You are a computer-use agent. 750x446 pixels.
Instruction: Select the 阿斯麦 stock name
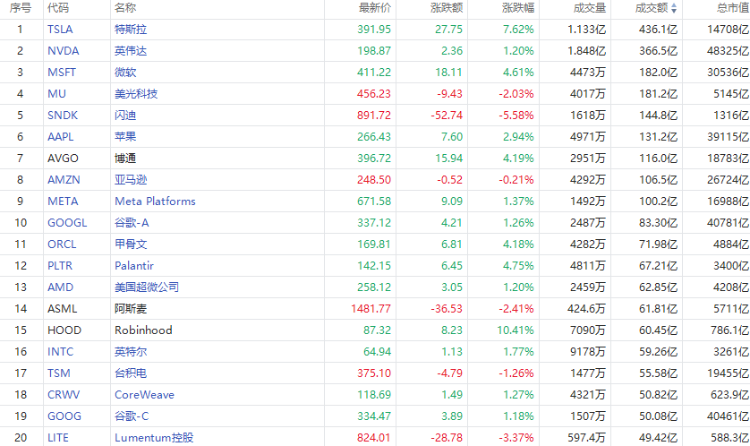[131, 309]
